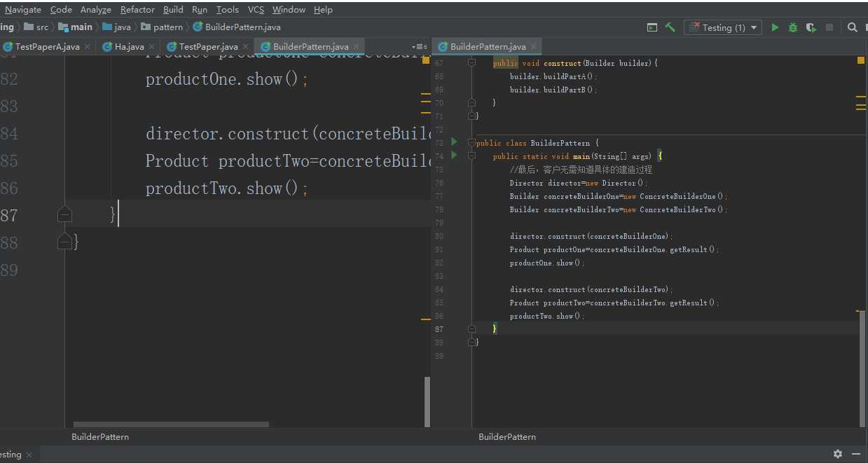868x463 pixels.
Task: Close the TestPaperA.java tab
Action: 88,47
